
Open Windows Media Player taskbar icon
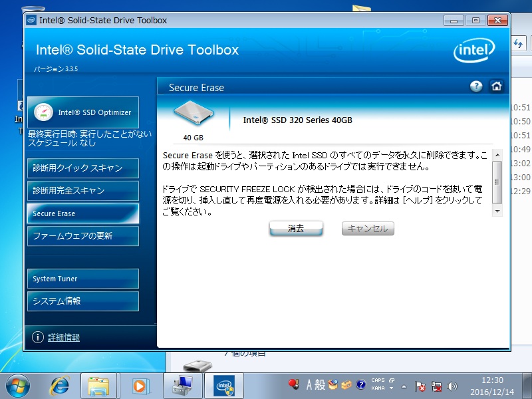(x=139, y=386)
